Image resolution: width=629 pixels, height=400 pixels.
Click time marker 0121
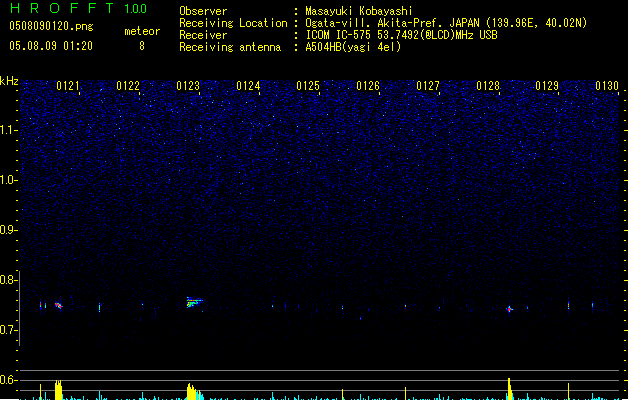click(x=68, y=86)
